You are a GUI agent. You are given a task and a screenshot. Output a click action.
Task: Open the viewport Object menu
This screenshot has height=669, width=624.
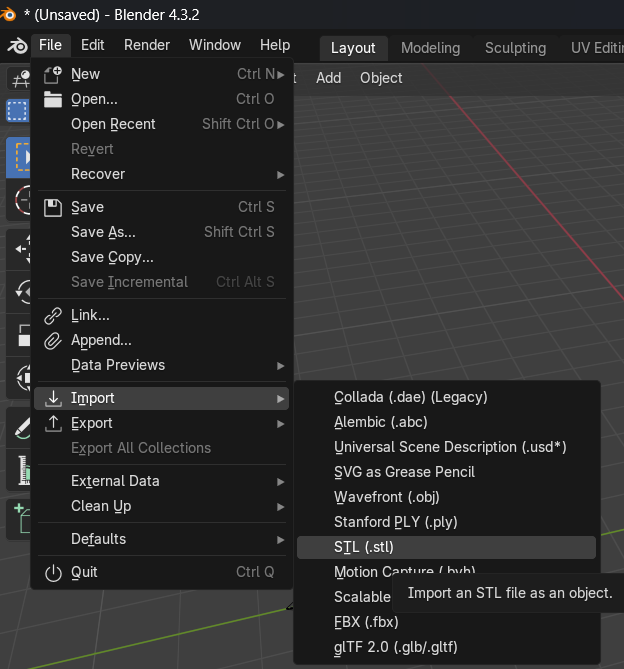[x=381, y=78]
